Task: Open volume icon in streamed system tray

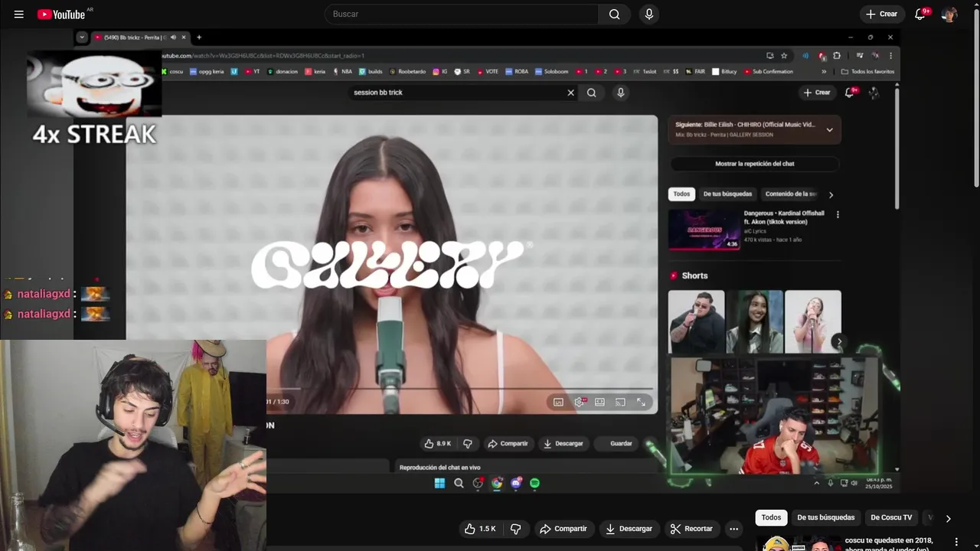Action: (854, 483)
